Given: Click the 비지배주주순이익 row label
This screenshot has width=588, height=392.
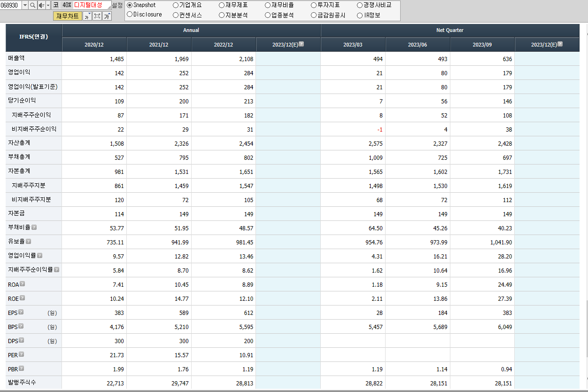Looking at the screenshot, I should click(34, 129).
